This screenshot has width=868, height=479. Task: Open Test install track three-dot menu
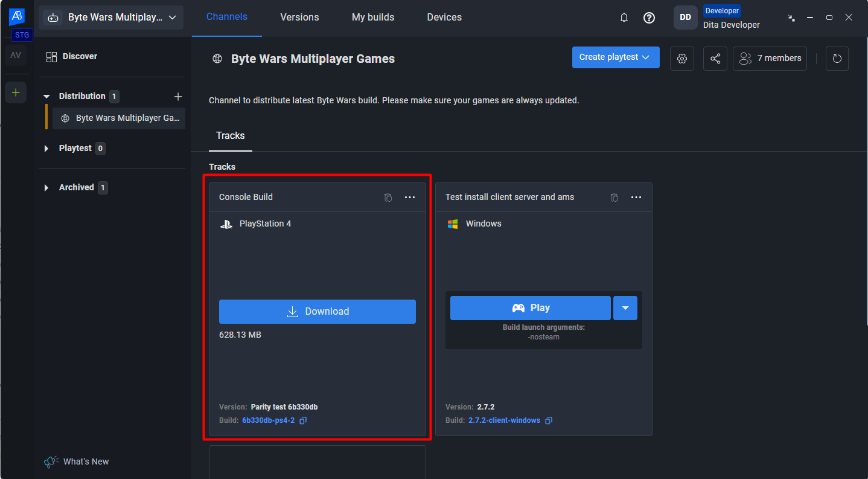(x=636, y=198)
